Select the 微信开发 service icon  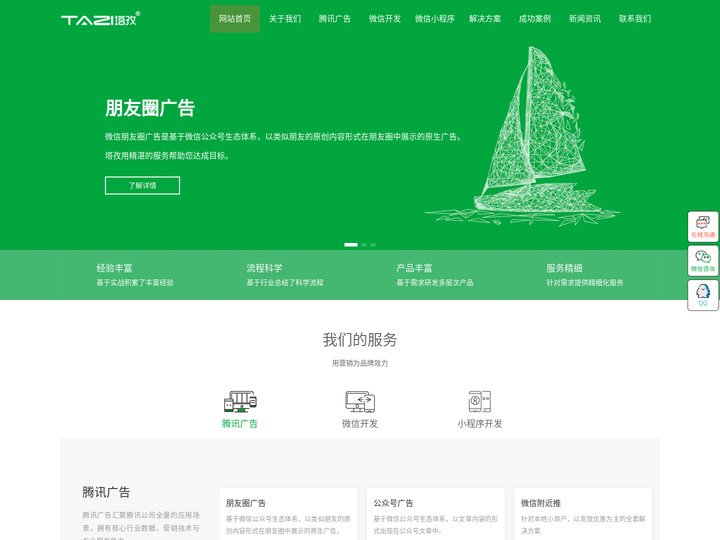click(x=360, y=401)
